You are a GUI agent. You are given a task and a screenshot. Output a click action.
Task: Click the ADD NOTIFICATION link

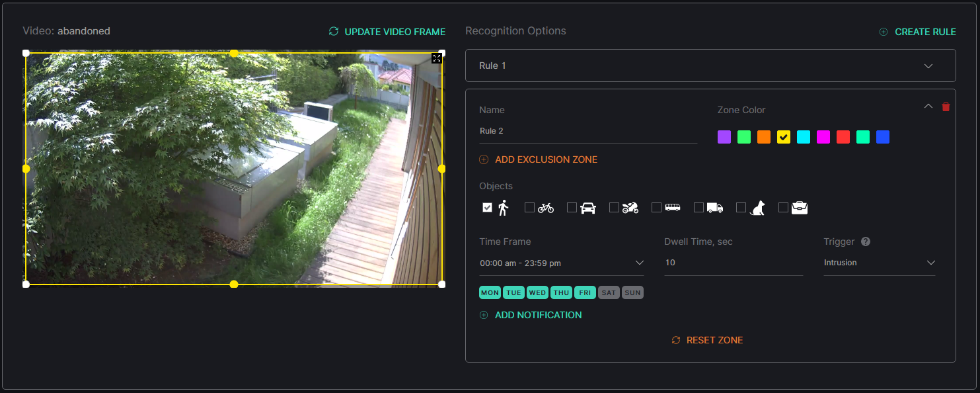pos(531,315)
